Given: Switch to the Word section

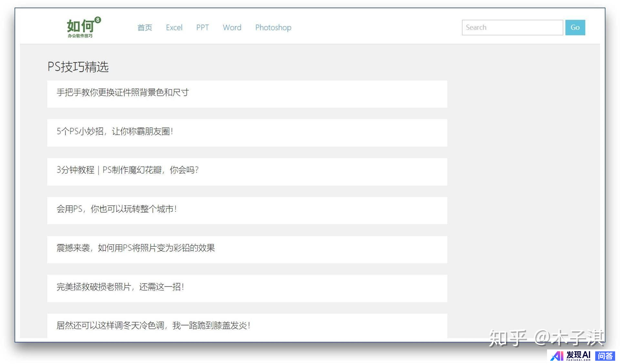Looking at the screenshot, I should pos(232,27).
